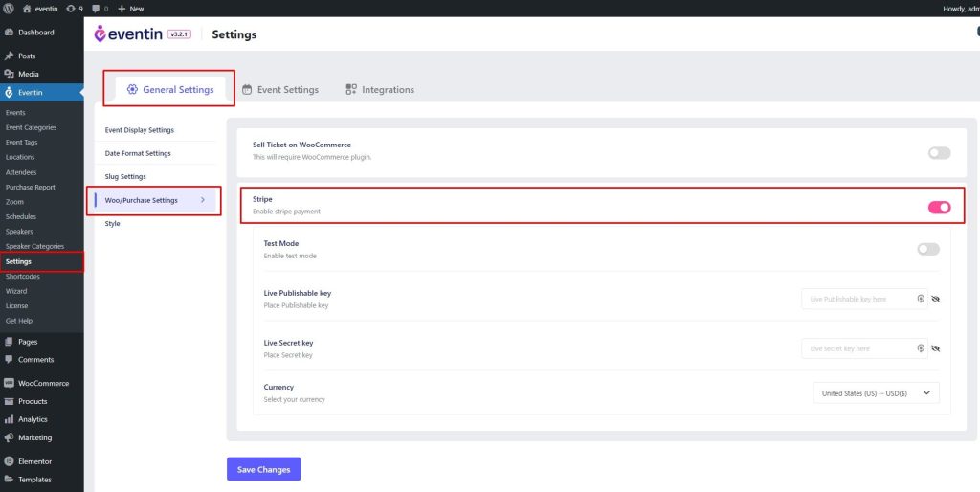Open the comments bubble icon in admin bar
The width and height of the screenshot is (980, 492).
click(x=96, y=9)
